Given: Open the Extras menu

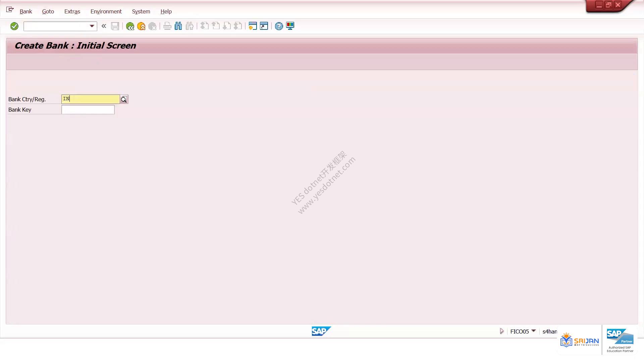Looking at the screenshot, I should point(72,11).
